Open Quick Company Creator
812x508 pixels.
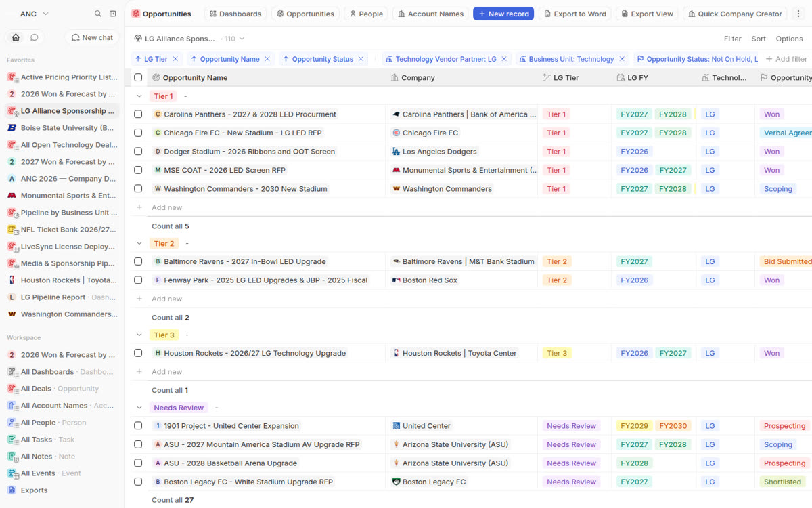point(735,14)
